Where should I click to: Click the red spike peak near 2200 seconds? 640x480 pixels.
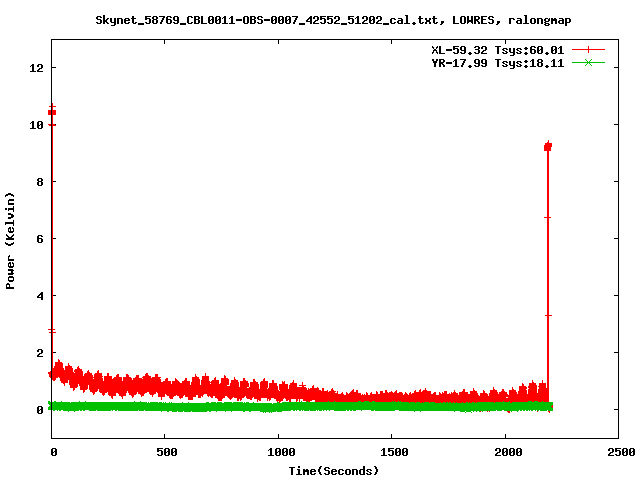coord(548,146)
